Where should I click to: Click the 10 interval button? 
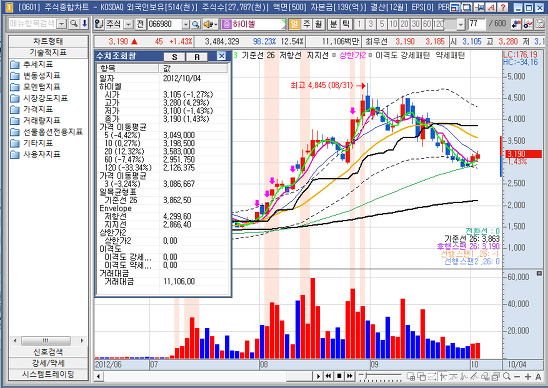pos(393,24)
